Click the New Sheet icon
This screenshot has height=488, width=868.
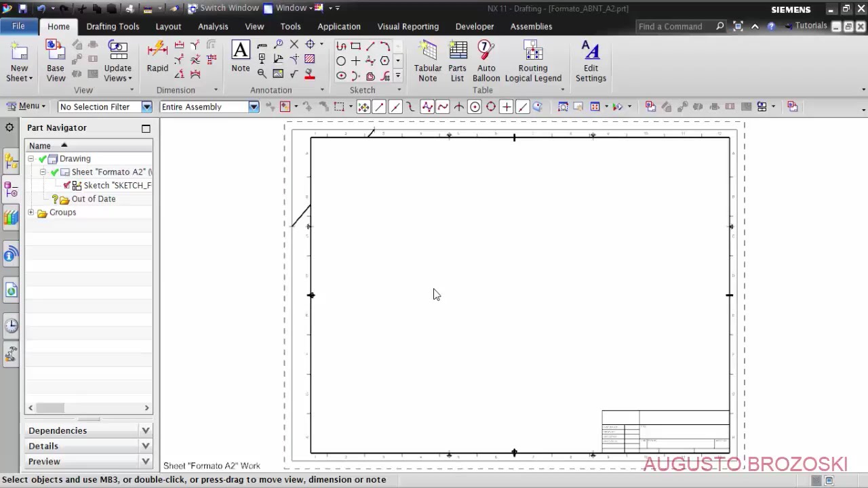click(x=19, y=52)
